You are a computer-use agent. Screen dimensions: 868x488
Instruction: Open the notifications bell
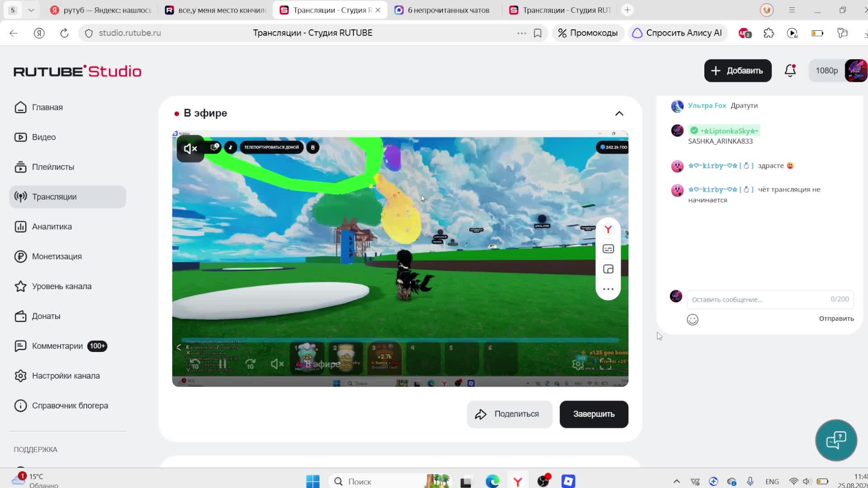[790, 70]
